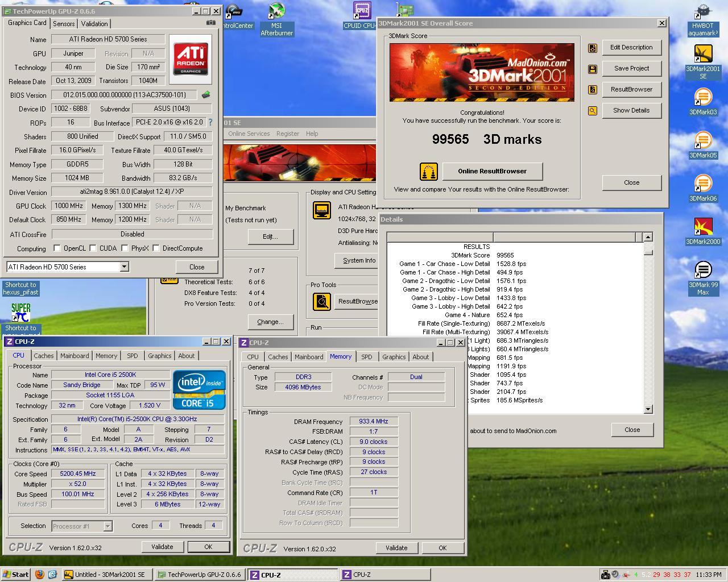Viewport: 728px width, 582px height.
Task: Click the Firefox icon in taskbar quick launch
Action: [x=40, y=574]
